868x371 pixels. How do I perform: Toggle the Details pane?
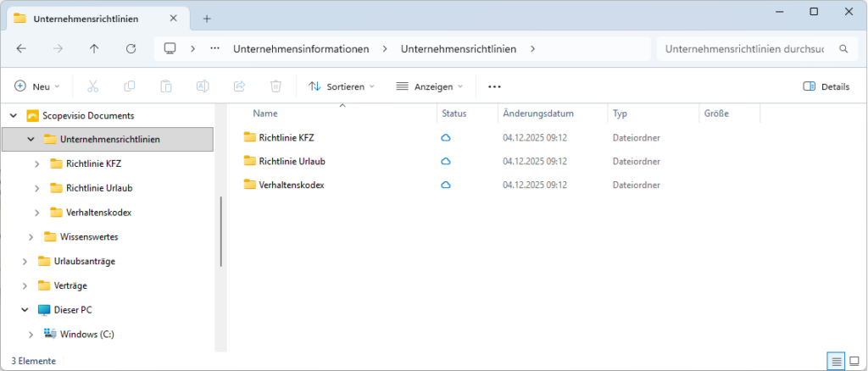coord(826,86)
